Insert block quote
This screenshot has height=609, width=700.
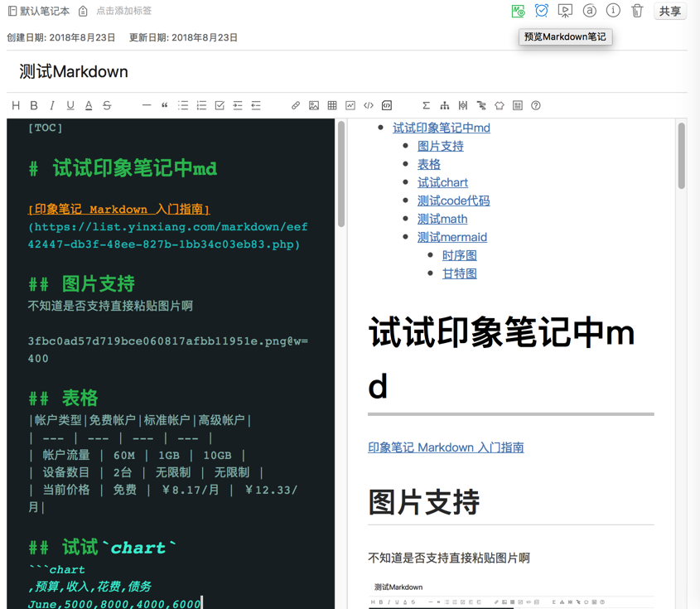click(x=165, y=105)
